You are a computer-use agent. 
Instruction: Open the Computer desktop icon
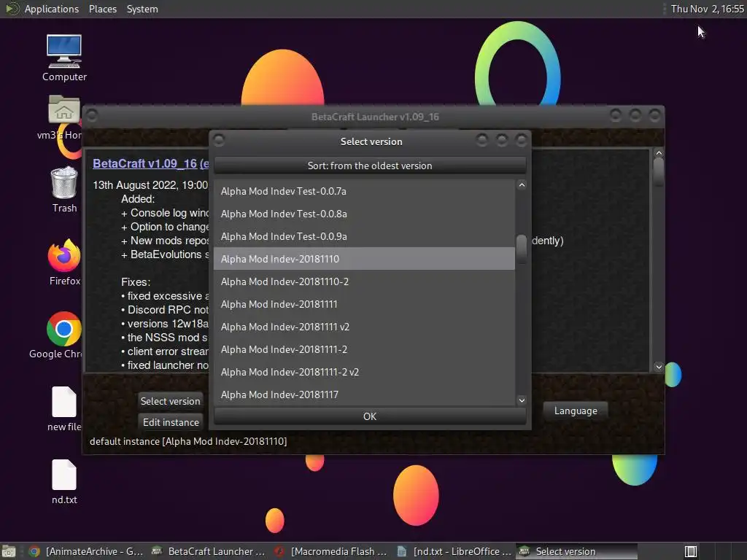pos(64,58)
